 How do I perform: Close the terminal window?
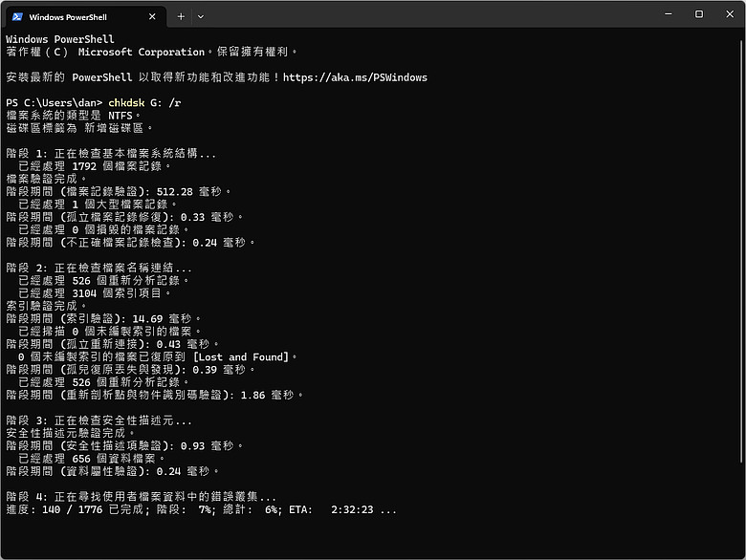(x=730, y=14)
